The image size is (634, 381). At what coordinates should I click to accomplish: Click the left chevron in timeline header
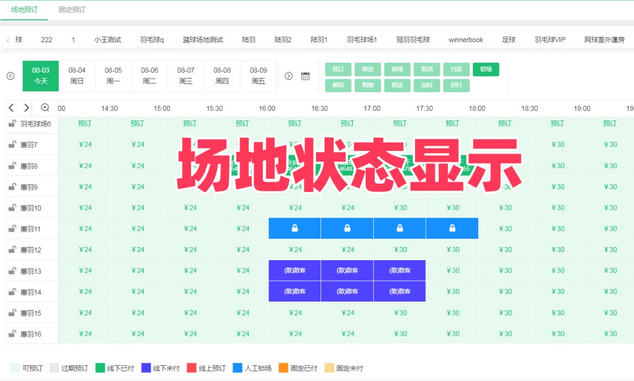[11, 108]
